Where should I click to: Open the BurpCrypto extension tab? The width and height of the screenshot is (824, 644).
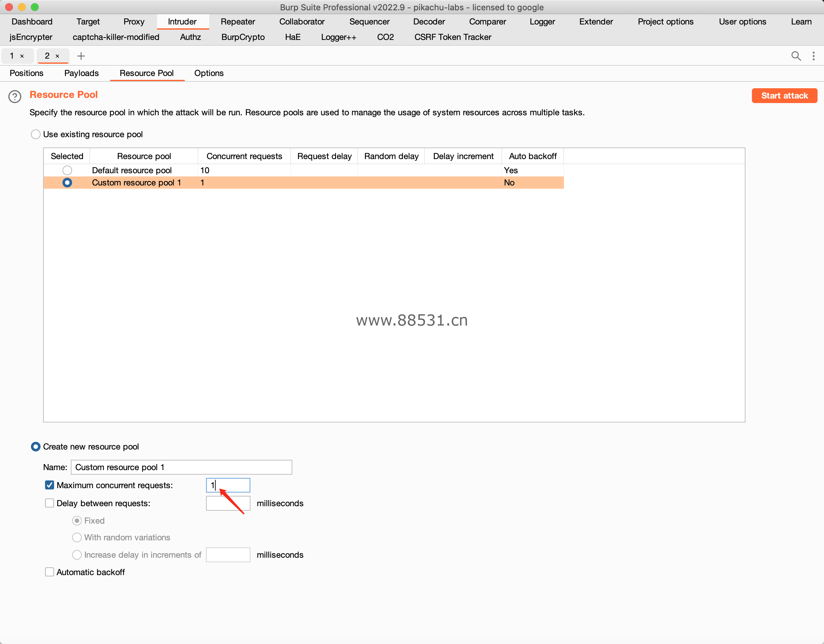click(x=243, y=37)
